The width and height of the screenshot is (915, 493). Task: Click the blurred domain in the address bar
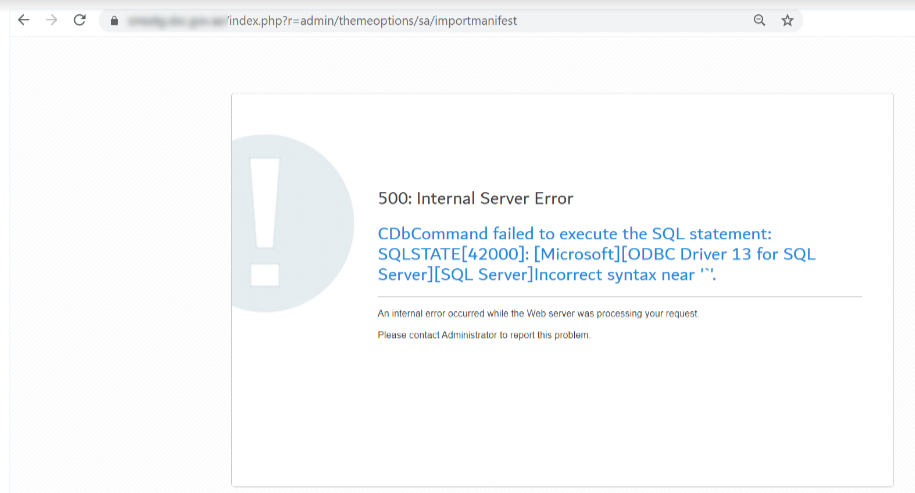(x=176, y=20)
